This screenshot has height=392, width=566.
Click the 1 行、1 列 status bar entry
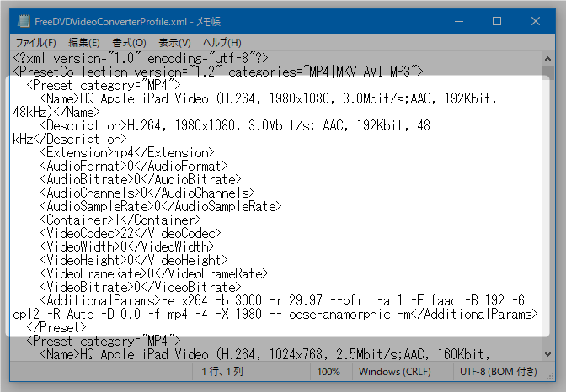coord(222,372)
